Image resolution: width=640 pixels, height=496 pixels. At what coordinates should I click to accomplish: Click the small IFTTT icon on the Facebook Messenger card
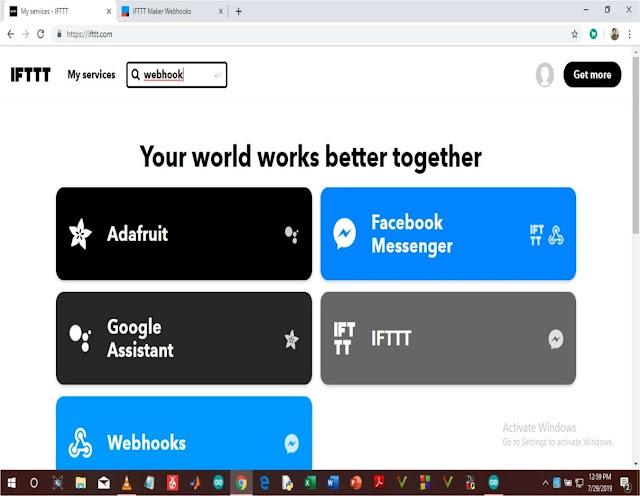pos(536,235)
